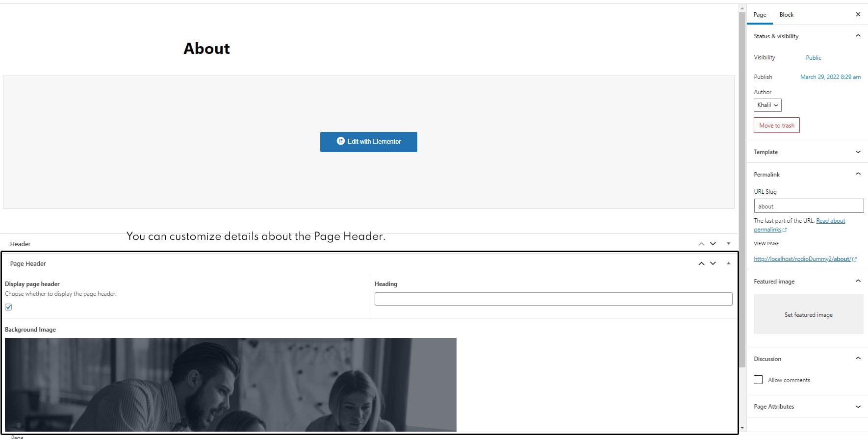Click the Heading text input field
Viewport: 868px width, 439px height.
(x=553, y=299)
